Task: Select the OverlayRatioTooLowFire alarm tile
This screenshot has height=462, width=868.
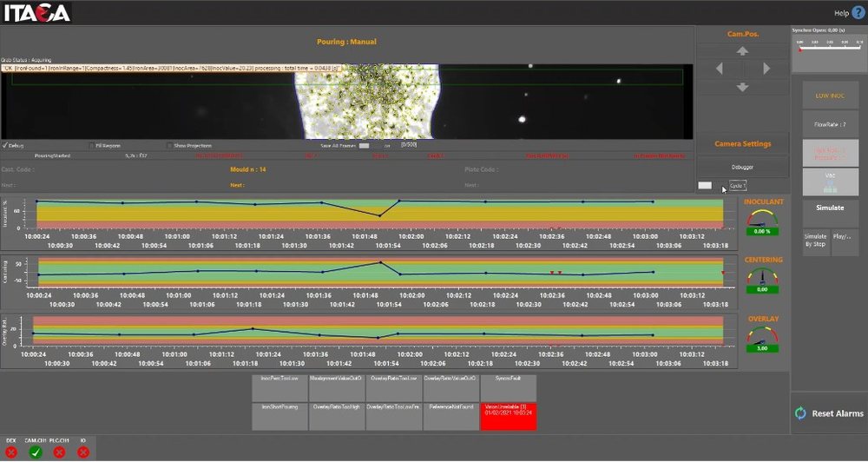Action: tap(394, 417)
